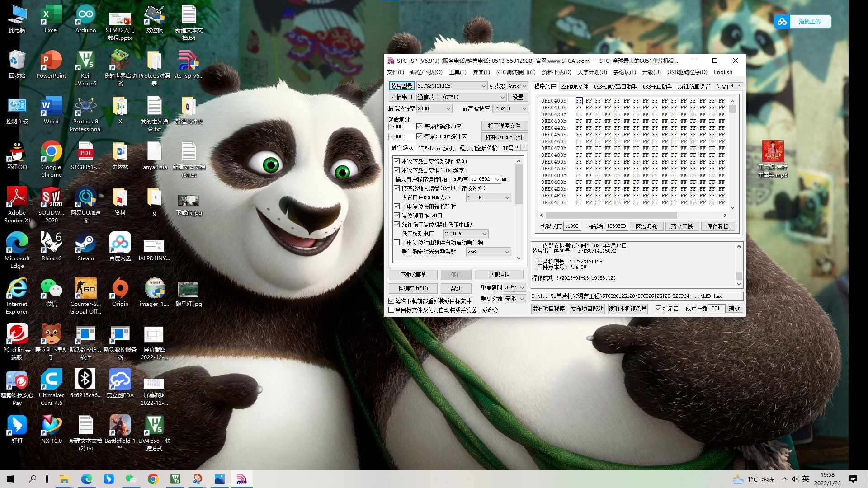Open user EEPROM size dropdown

[x=507, y=197]
